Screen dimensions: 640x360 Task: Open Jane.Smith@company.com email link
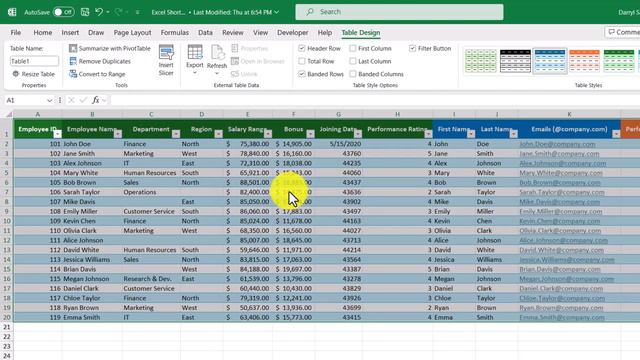559,154
